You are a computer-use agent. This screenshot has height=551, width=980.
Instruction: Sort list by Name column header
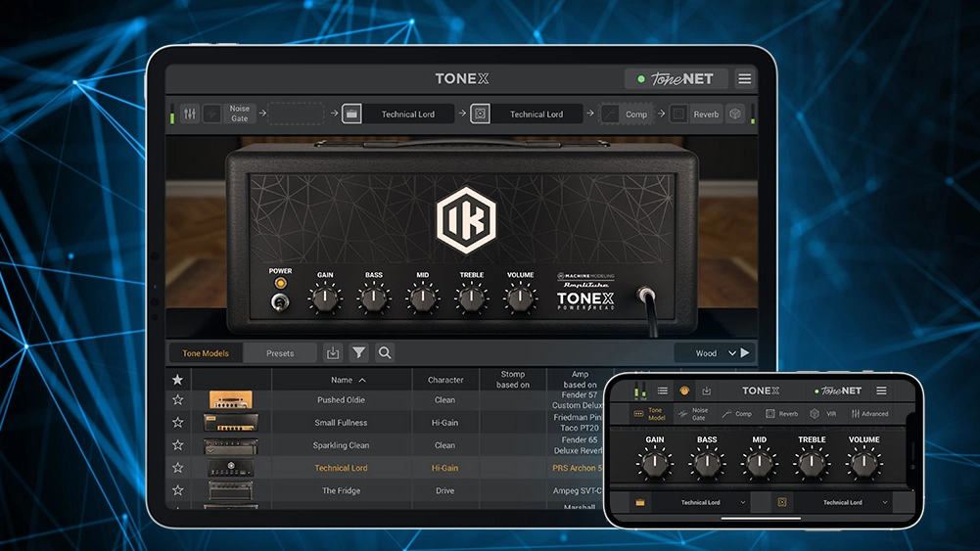point(342,379)
